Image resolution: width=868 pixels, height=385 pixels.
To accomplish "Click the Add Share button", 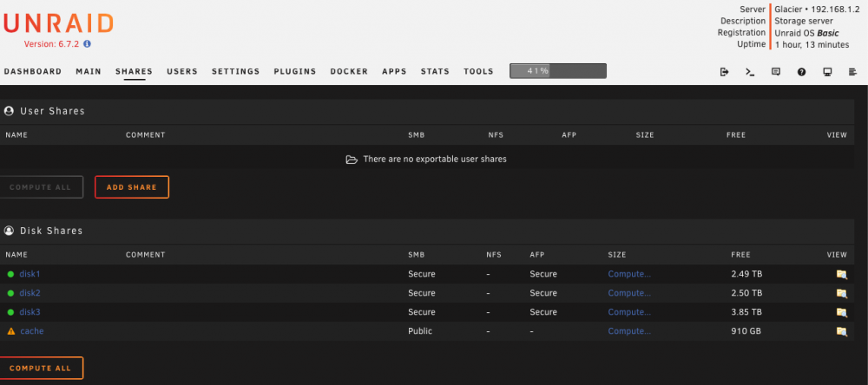I will pos(132,187).
